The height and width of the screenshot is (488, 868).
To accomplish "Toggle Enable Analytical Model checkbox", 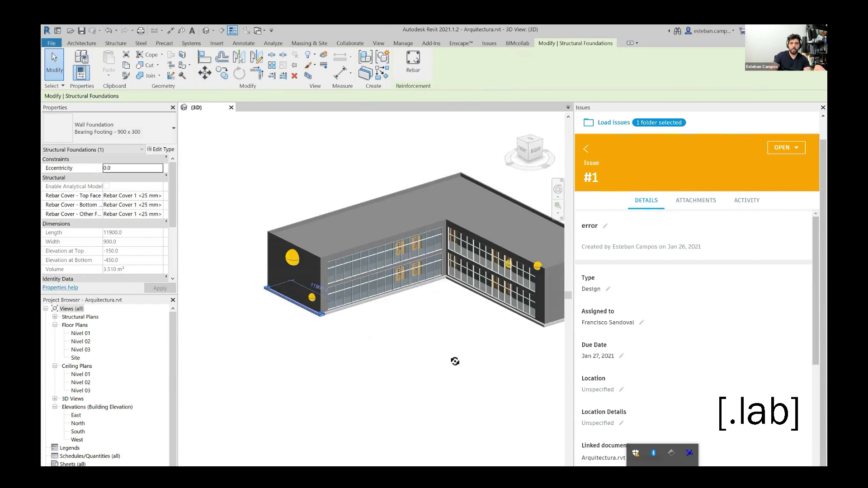I will pyautogui.click(x=107, y=186).
